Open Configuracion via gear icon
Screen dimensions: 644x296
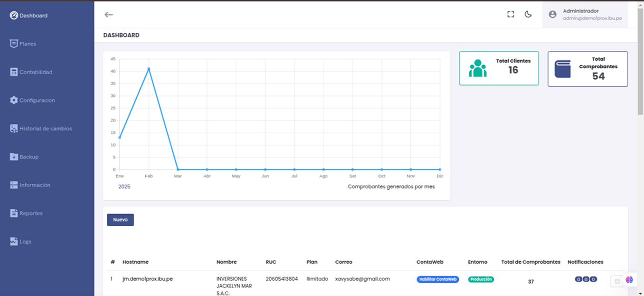tap(14, 101)
